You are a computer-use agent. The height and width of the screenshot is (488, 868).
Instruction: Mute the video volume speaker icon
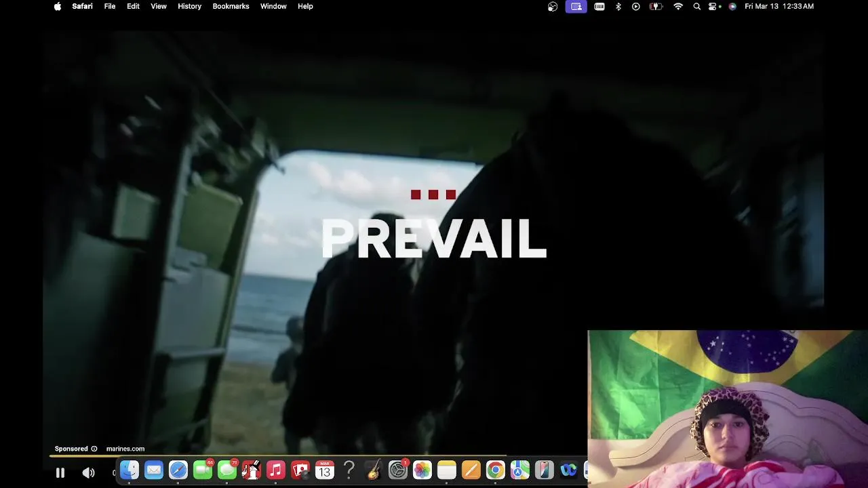[x=88, y=473]
